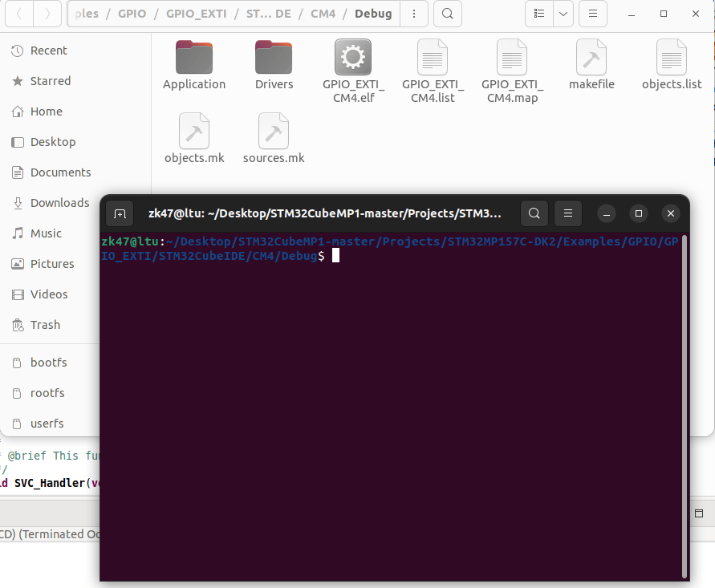Viewport: 715px width, 588px height.
Task: Open the Application folder
Action: click(194, 66)
